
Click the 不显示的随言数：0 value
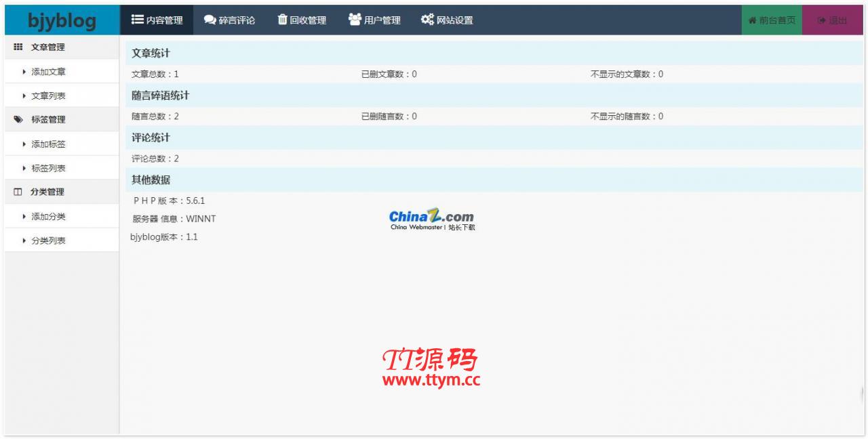627,117
